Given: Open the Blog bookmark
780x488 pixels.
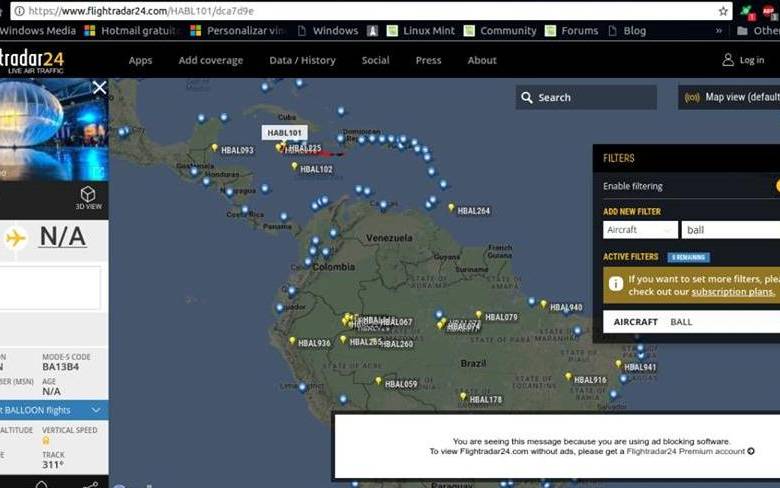Looking at the screenshot, I should (627, 31).
